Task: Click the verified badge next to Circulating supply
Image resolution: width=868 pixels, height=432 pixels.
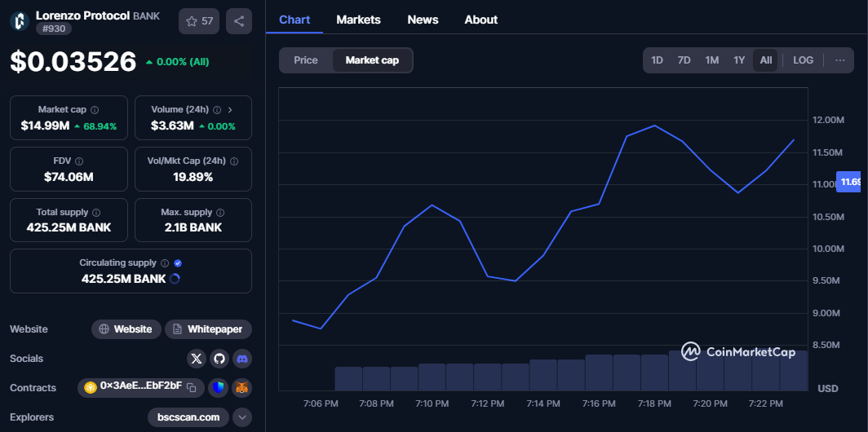Action: 178,263
